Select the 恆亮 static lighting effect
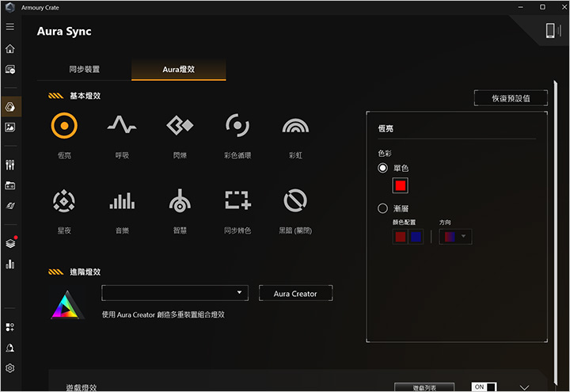570x392 pixels. coord(64,126)
